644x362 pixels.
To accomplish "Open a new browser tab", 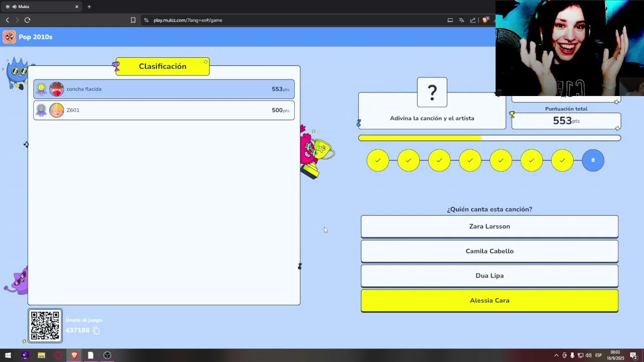I will point(89,7).
